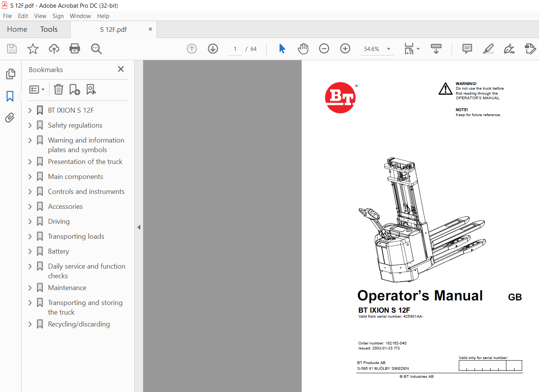The image size is (539, 392).
Task: Expand the Presentation of the truck bookmark
Action: pyautogui.click(x=30, y=162)
